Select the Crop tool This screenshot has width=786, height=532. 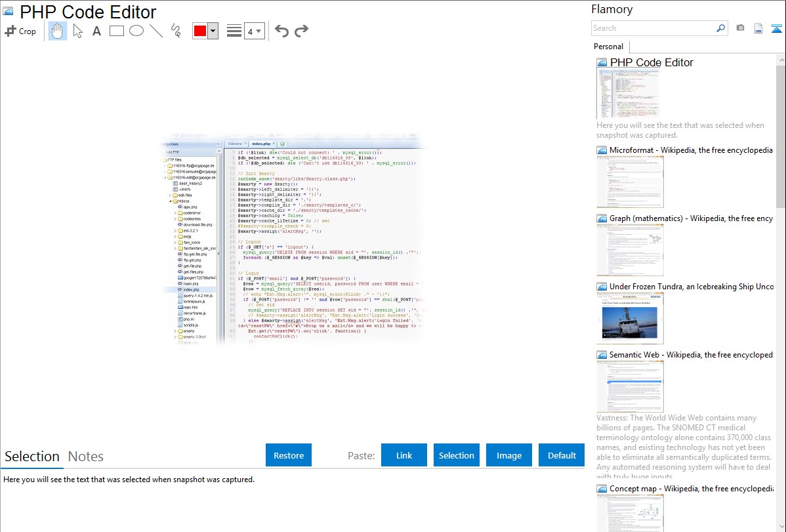click(x=20, y=31)
